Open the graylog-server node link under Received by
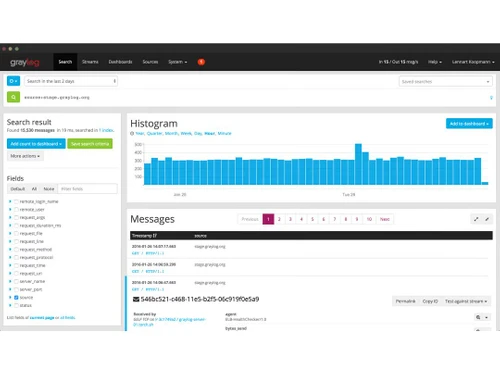Image resolution: width=500 pixels, height=375 pixels. (x=170, y=322)
